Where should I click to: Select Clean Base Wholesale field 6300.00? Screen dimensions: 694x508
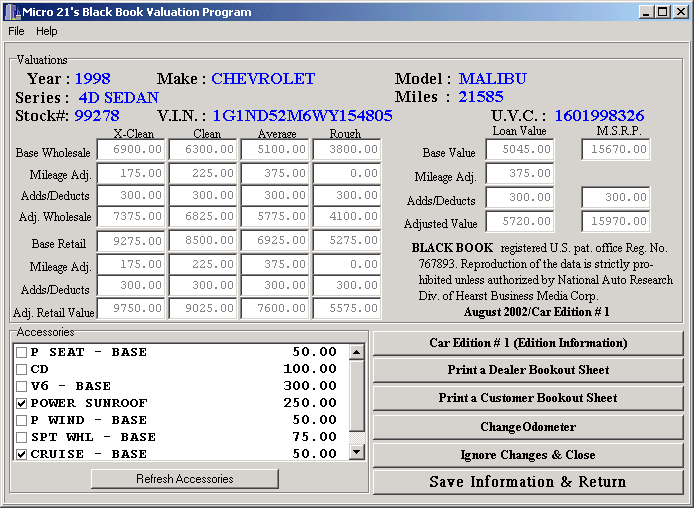point(203,150)
